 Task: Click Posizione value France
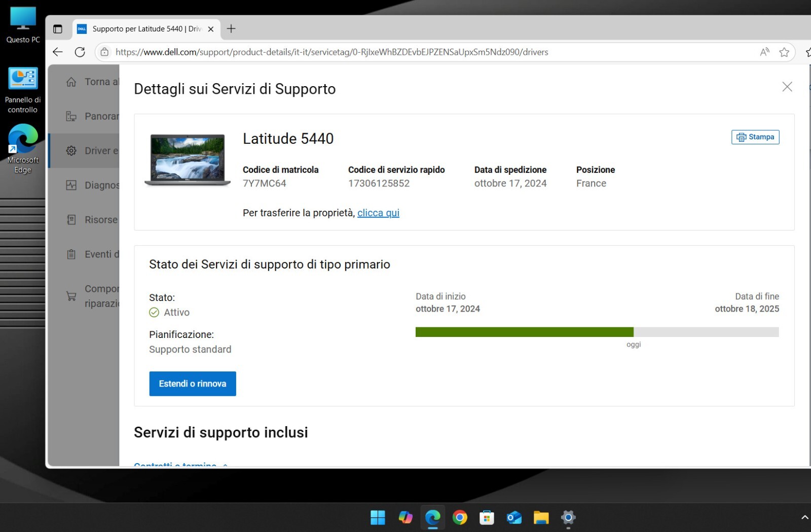coord(591,183)
